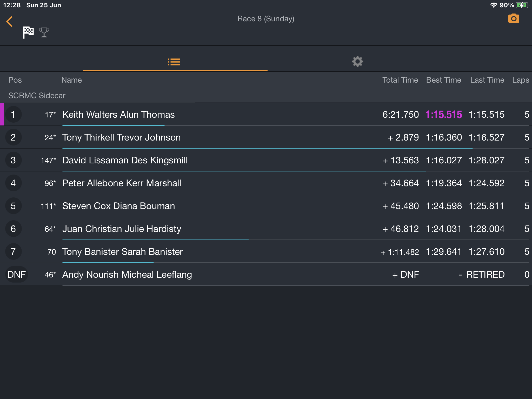
Task: Click the Name column header
Action: click(x=71, y=80)
